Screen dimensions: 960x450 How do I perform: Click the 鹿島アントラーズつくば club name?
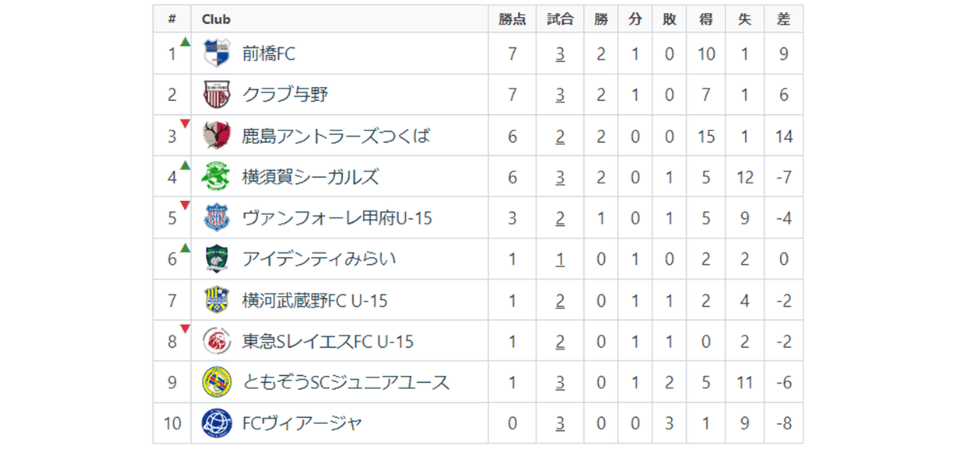click(x=335, y=136)
